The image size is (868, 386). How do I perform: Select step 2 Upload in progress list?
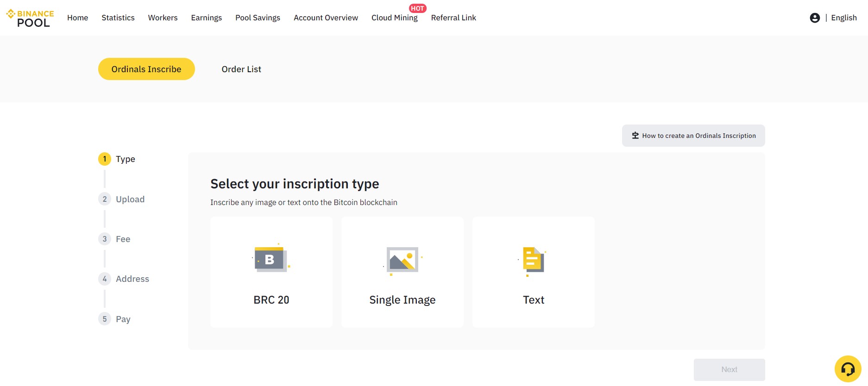pyautogui.click(x=122, y=199)
